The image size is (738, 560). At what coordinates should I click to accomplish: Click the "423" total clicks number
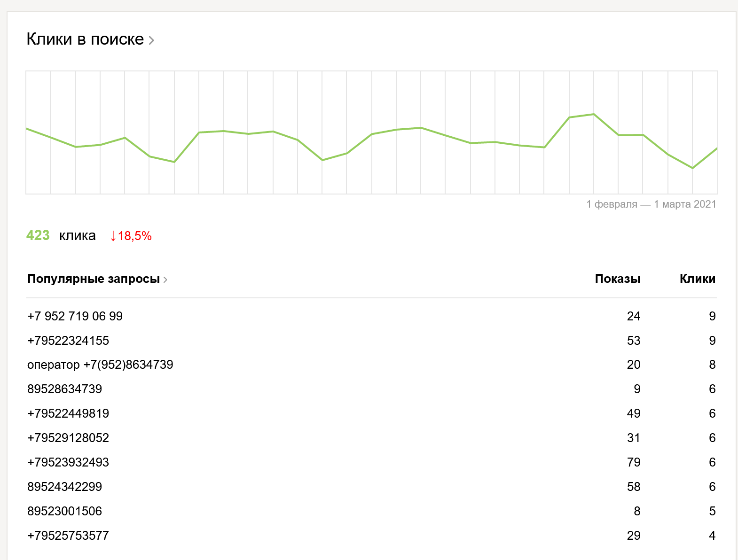pyautogui.click(x=38, y=235)
